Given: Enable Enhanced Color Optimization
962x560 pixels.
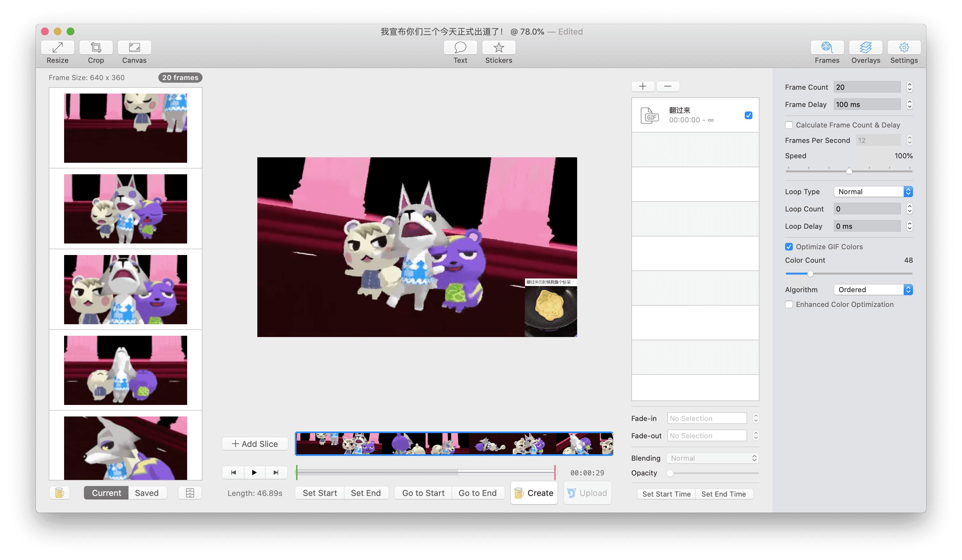Looking at the screenshot, I should [790, 304].
